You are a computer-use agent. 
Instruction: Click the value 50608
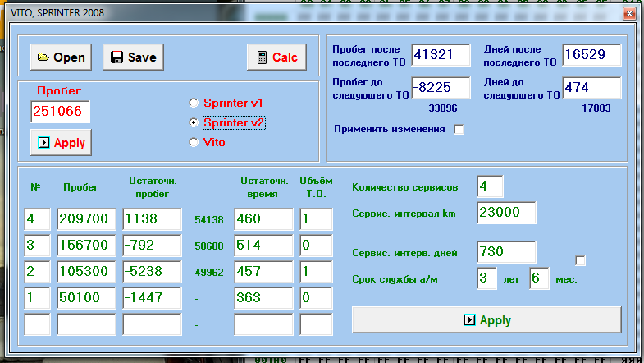point(209,246)
